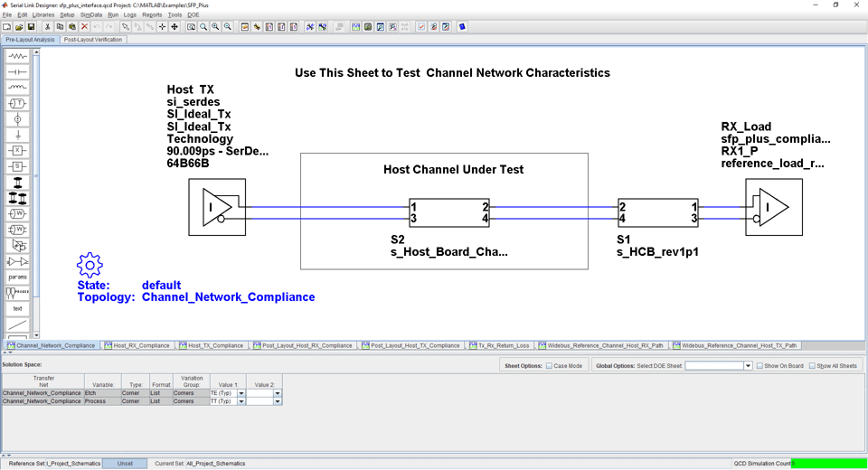Open the Select DOE Sheet dropdown
868x470 pixels.
click(748, 366)
